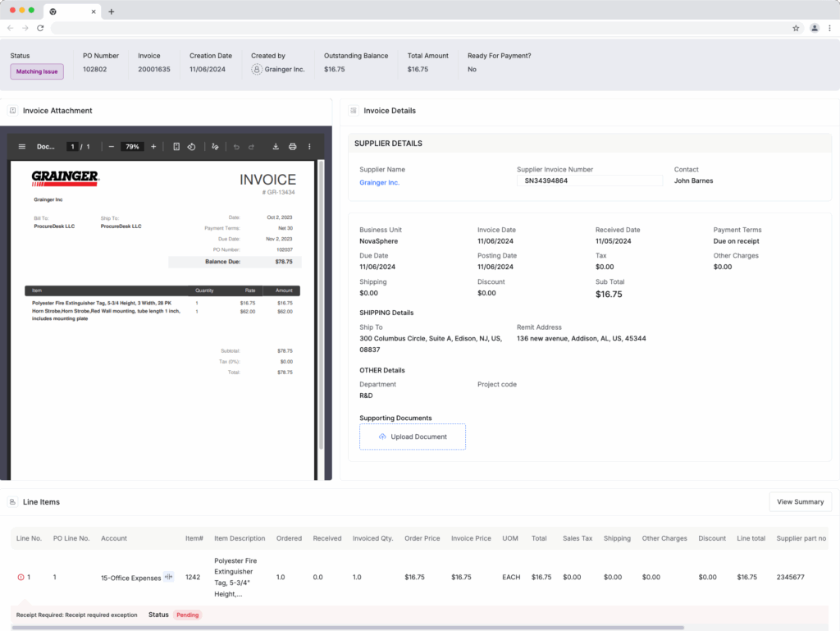
Task: Click the PDF zoom percentage field
Action: (132, 147)
